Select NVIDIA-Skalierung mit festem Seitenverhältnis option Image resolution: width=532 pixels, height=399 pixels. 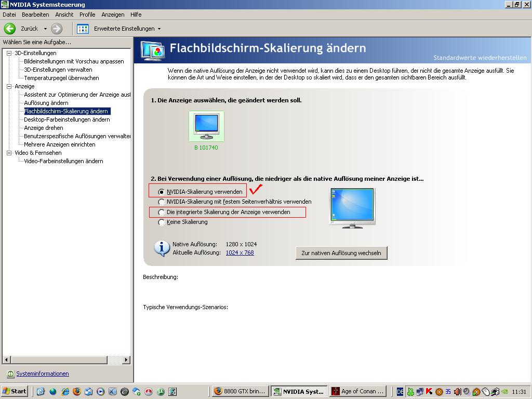coord(162,202)
